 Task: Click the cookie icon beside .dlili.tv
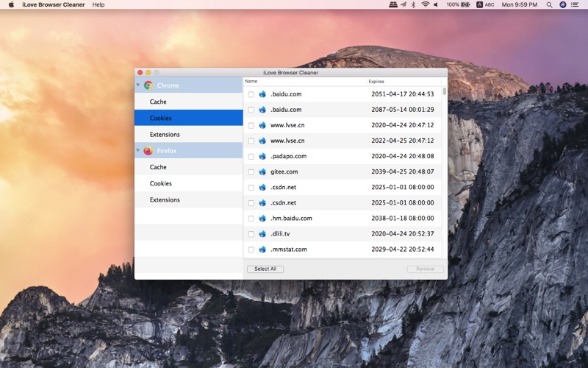pos(262,234)
